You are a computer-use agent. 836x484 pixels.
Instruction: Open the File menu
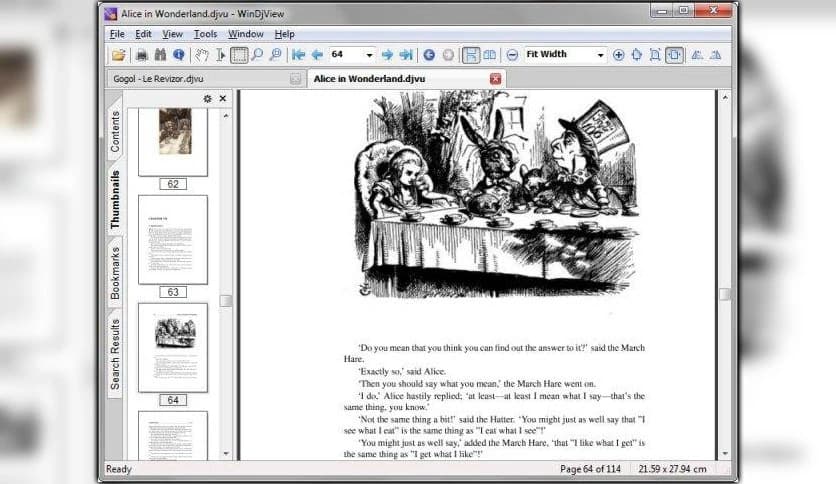tap(117, 34)
